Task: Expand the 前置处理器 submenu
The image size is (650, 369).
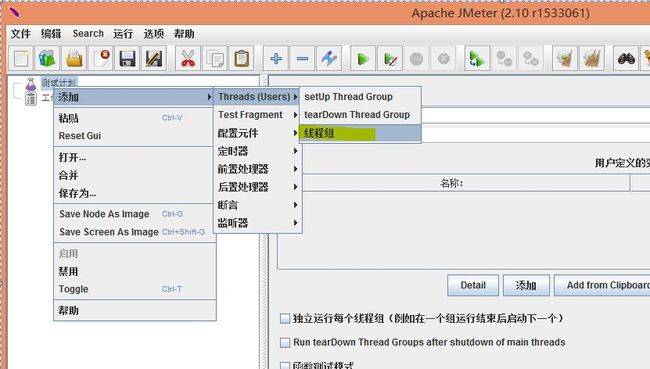Action: click(x=257, y=169)
